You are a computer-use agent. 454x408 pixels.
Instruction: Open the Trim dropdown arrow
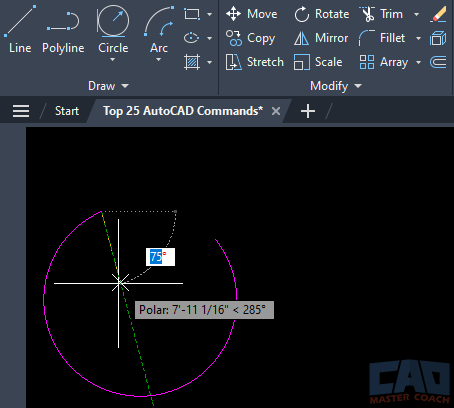[416, 14]
